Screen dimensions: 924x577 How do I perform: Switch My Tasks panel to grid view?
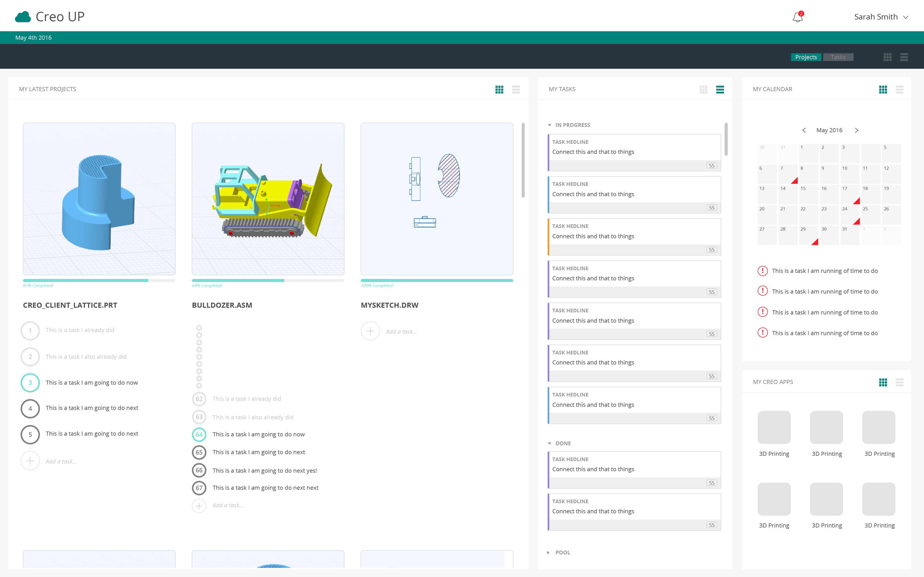pos(704,89)
